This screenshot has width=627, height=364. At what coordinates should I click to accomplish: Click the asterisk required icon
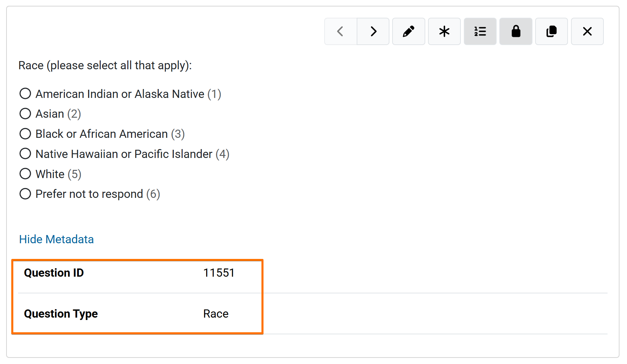click(444, 31)
